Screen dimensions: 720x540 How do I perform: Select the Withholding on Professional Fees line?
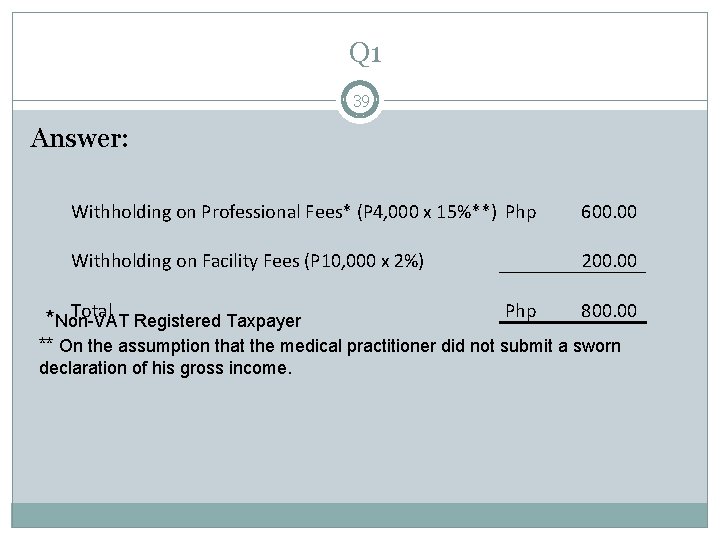click(x=284, y=212)
